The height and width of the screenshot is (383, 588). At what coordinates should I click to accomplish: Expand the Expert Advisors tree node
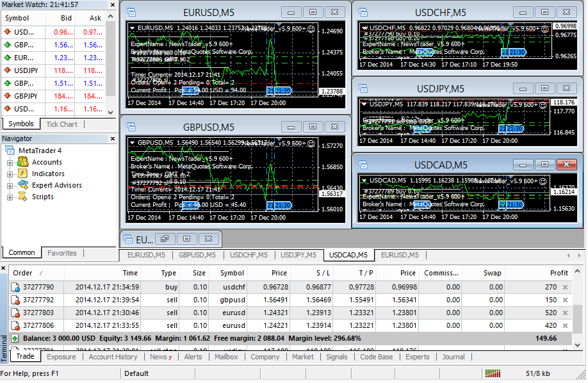(x=10, y=186)
